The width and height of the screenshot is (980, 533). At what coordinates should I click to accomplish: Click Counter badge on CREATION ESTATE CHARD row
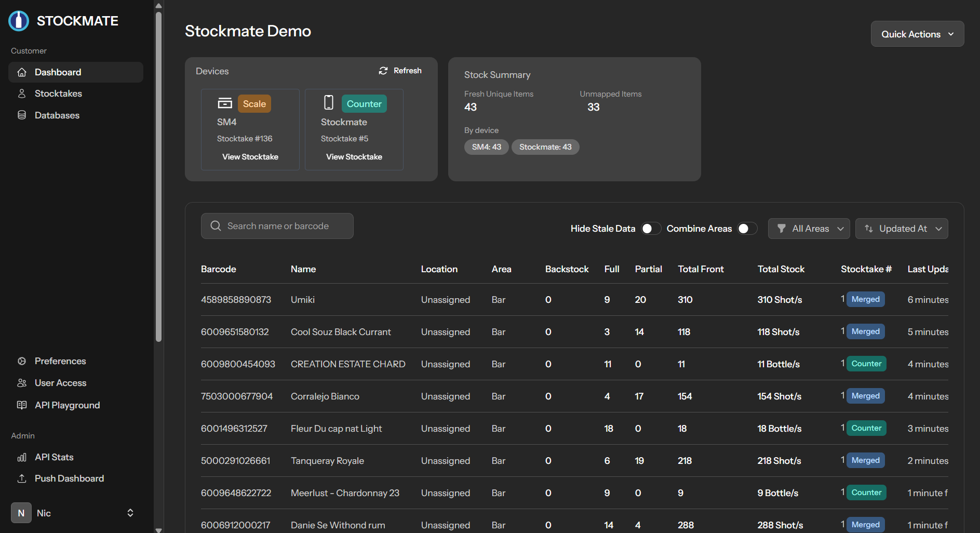click(866, 364)
